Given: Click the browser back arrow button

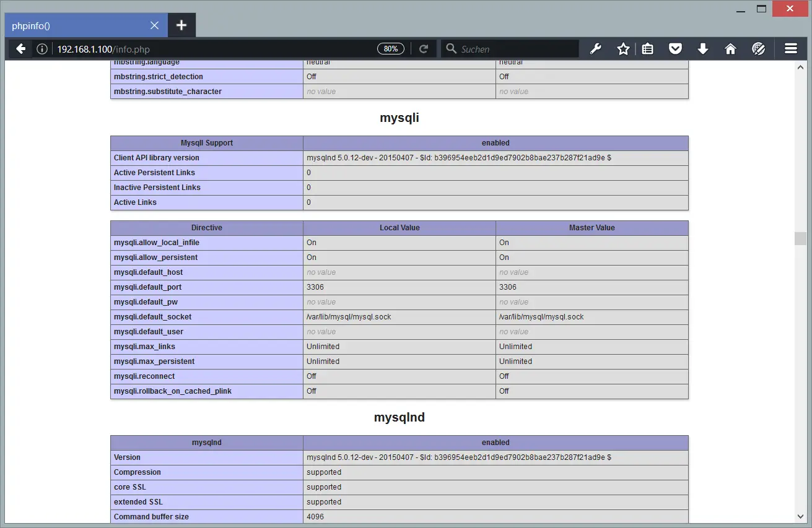Looking at the screenshot, I should pyautogui.click(x=21, y=49).
